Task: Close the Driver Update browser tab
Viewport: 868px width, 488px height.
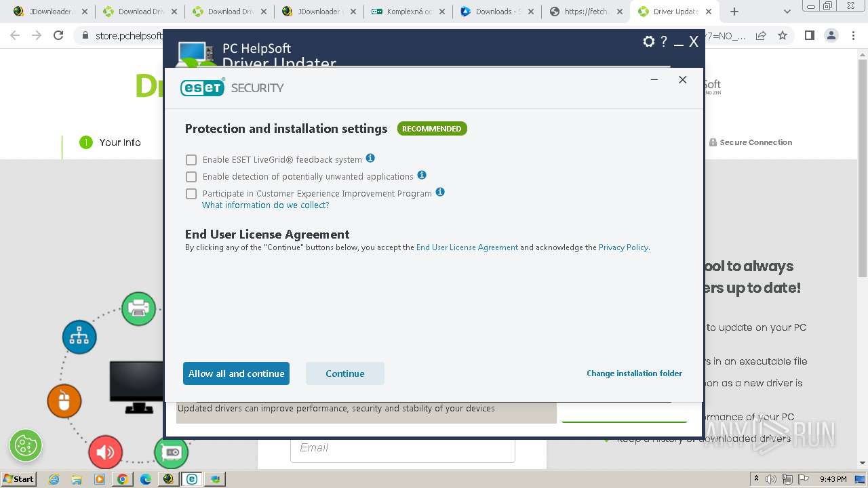Action: click(x=709, y=12)
